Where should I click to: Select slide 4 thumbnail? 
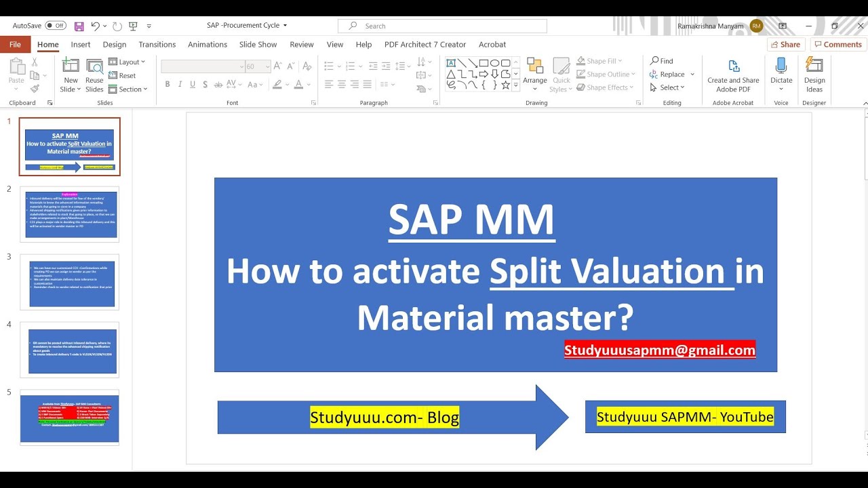(x=69, y=350)
